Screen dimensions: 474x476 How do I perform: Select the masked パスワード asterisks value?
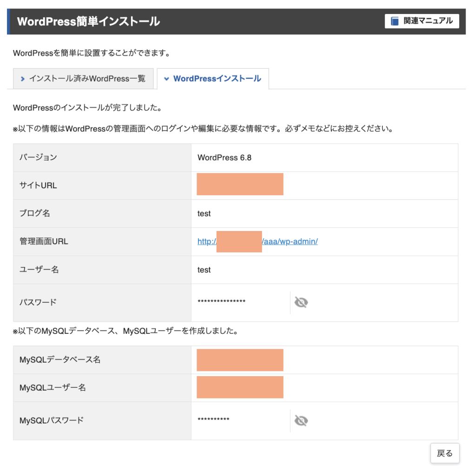[x=222, y=301]
